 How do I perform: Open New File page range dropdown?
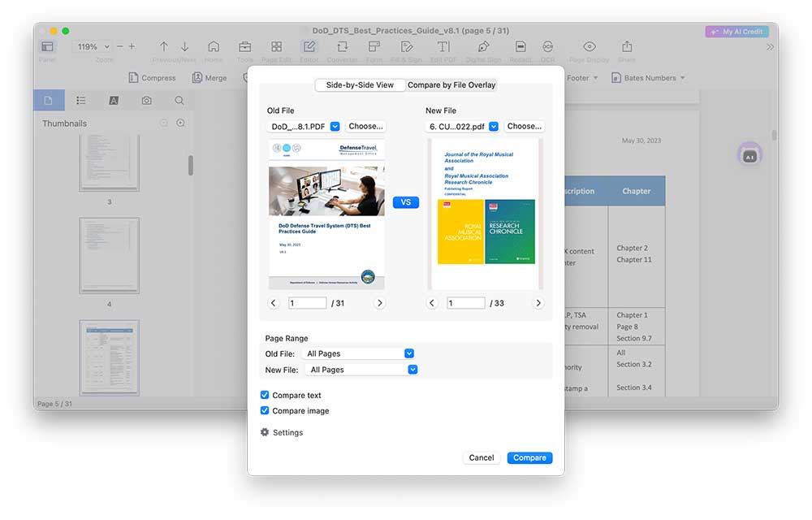pyautogui.click(x=362, y=370)
